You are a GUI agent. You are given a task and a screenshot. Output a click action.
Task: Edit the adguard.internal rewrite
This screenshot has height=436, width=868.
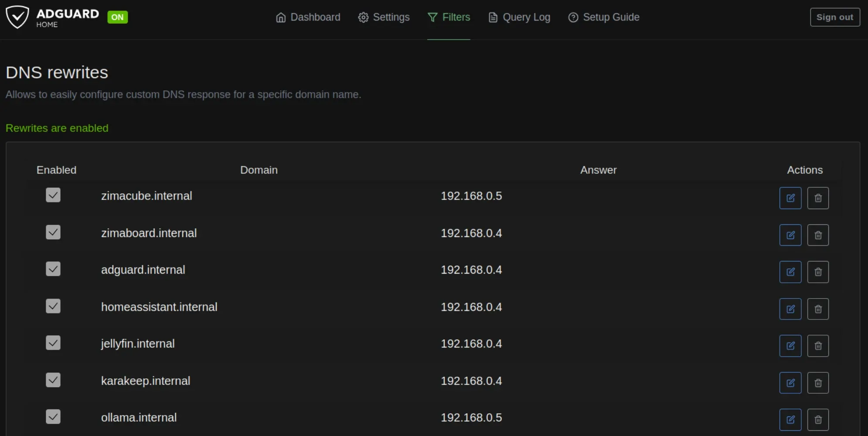tap(790, 272)
